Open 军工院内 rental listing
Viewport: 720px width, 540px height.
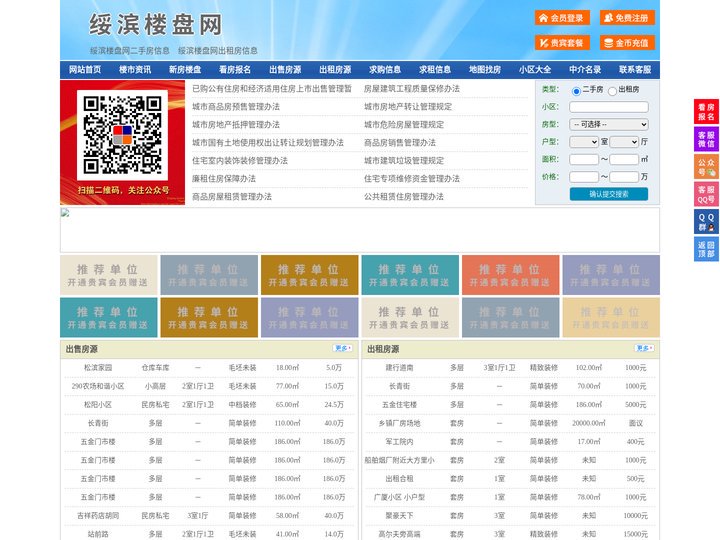pos(399,442)
